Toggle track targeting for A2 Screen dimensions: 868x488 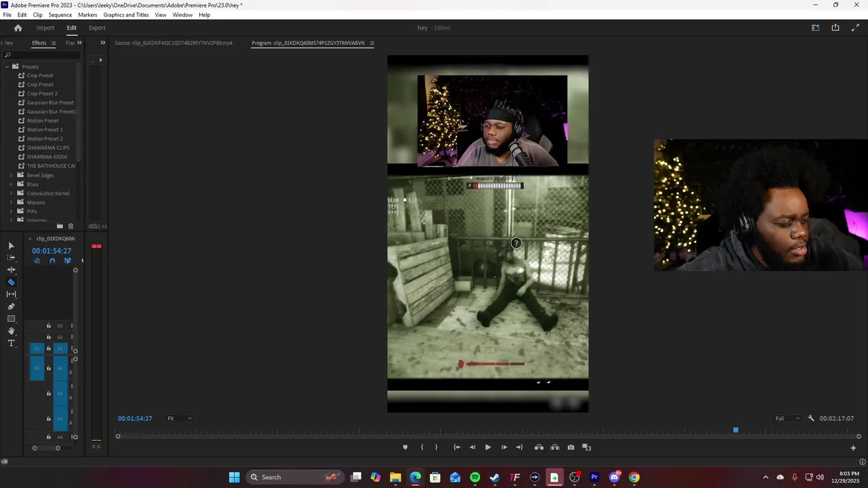click(60, 393)
